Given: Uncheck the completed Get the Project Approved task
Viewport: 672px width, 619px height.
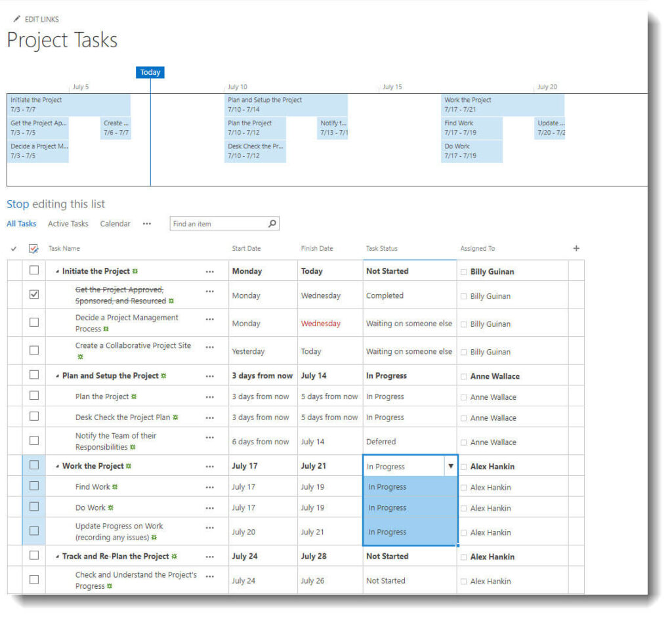Looking at the screenshot, I should point(34,295).
